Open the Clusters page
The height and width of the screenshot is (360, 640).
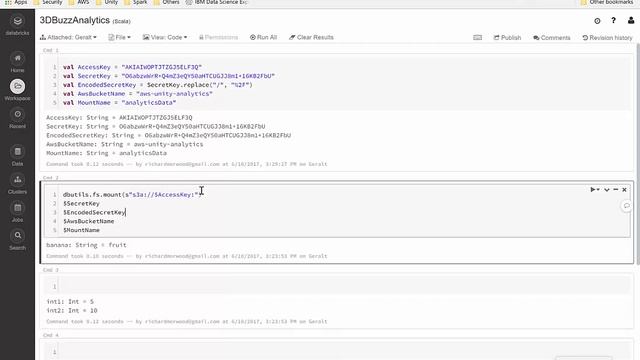coord(17,184)
